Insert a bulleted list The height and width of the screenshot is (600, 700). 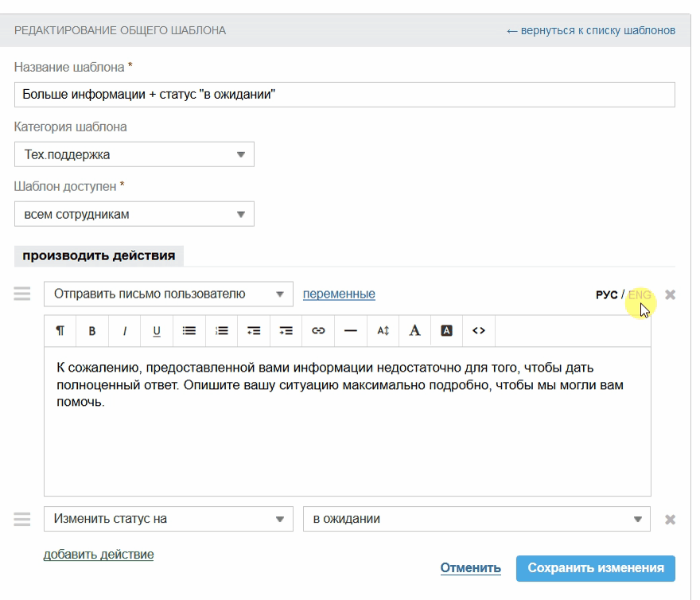pyautogui.click(x=189, y=331)
